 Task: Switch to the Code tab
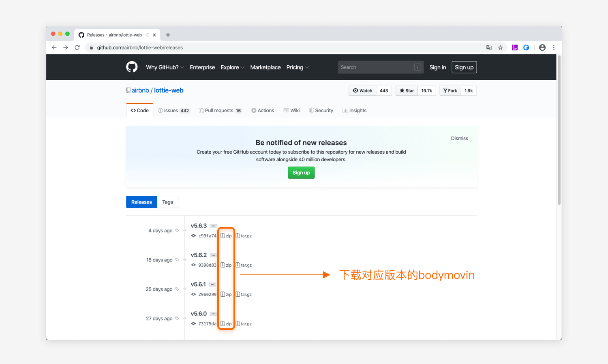pos(140,110)
